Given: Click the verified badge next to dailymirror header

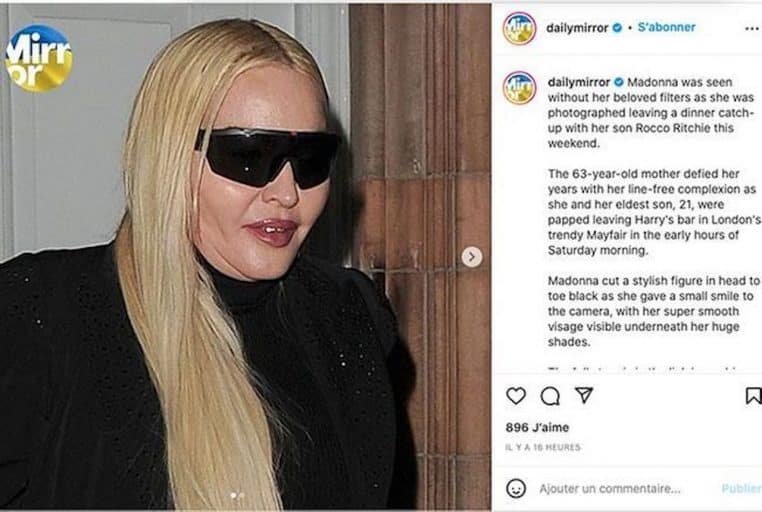Looking at the screenshot, I should point(617,28).
